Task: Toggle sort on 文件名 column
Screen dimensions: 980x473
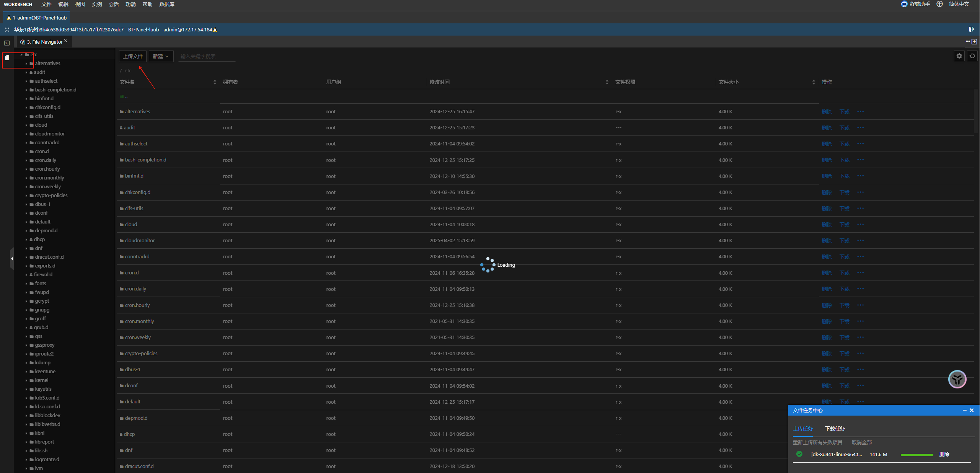Action: click(x=215, y=82)
